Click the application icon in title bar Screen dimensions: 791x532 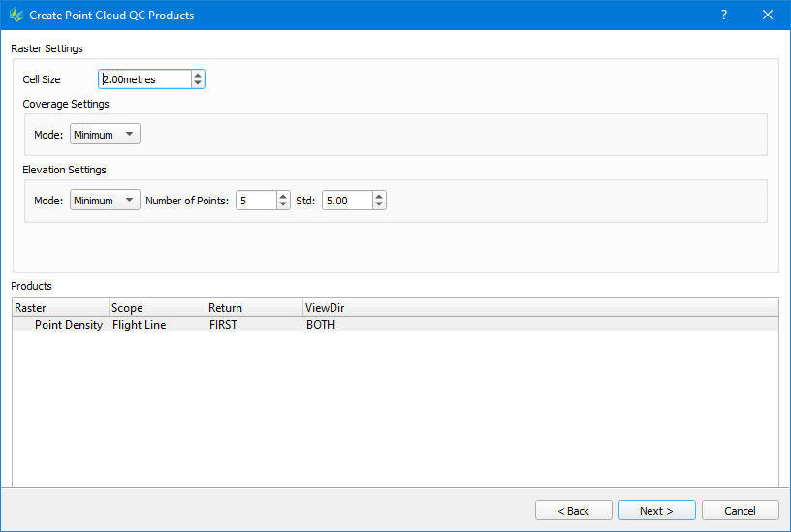(x=16, y=16)
